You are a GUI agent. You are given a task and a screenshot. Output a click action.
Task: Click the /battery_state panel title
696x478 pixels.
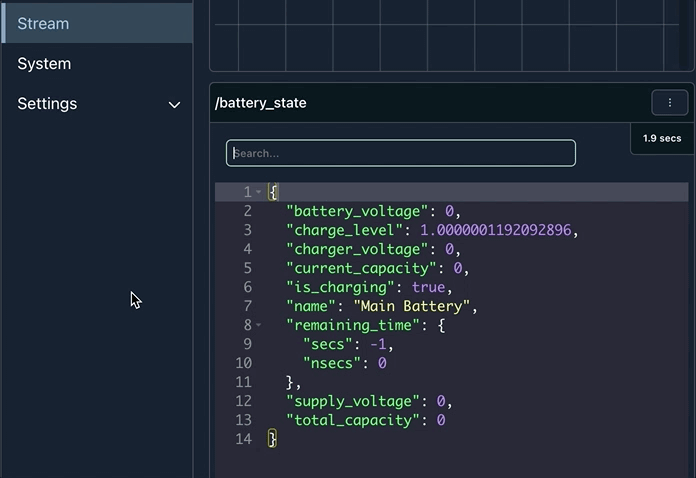pyautogui.click(x=261, y=103)
